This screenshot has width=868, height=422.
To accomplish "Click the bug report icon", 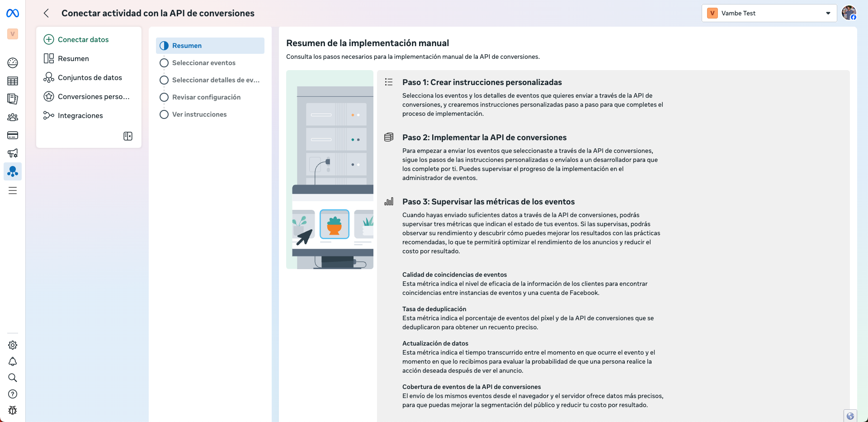I will 13,410.
